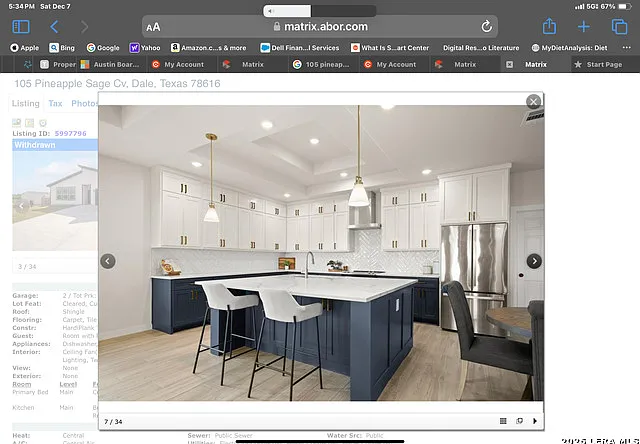640x444 pixels.
Task: Click the Withdrawn status banner
Action: coord(55,145)
